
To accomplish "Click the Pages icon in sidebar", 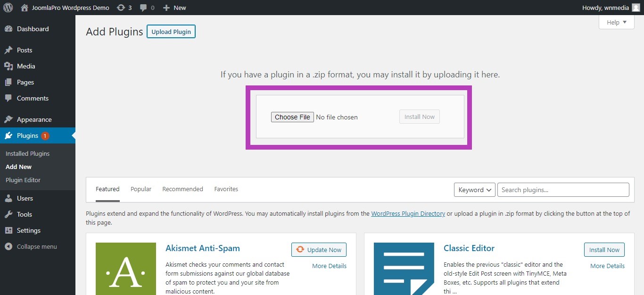I will tap(8, 82).
